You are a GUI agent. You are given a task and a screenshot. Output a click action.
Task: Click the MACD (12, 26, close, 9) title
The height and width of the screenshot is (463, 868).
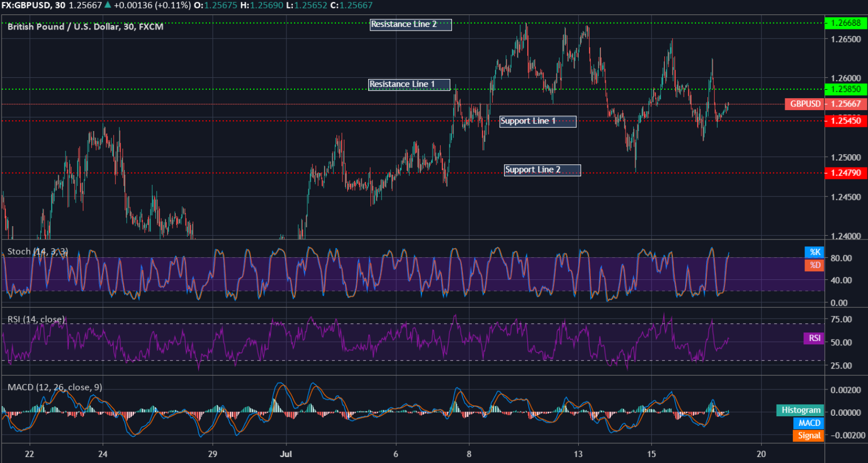55,387
